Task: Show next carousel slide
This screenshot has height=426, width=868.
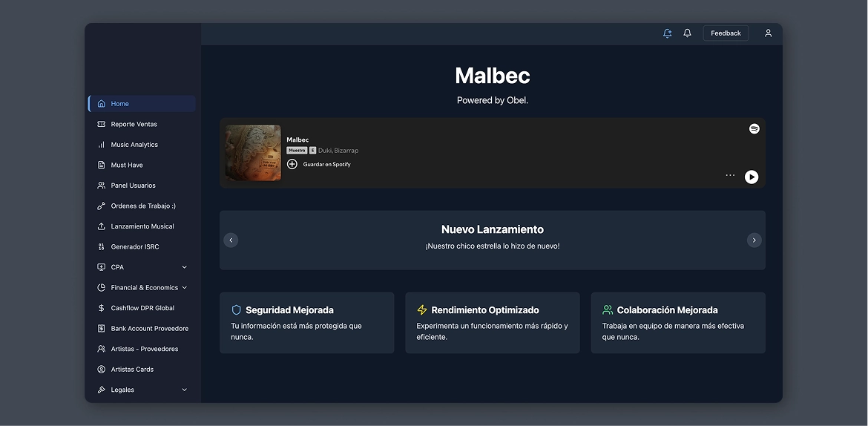Action: pyautogui.click(x=754, y=240)
